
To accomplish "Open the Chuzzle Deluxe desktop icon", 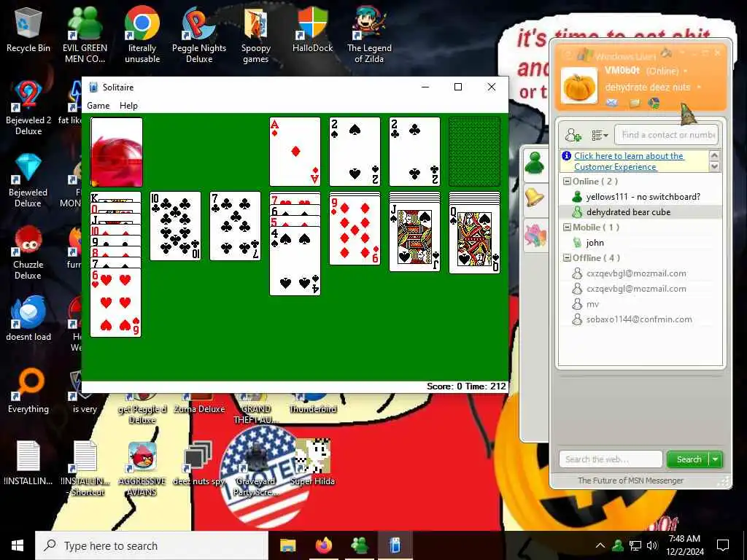I will tap(28, 252).
